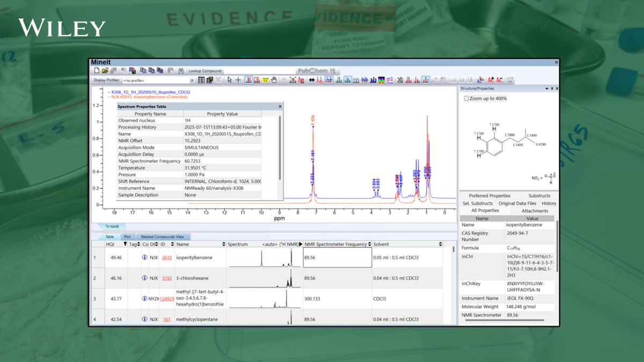Select the hand pan tool

[274, 80]
